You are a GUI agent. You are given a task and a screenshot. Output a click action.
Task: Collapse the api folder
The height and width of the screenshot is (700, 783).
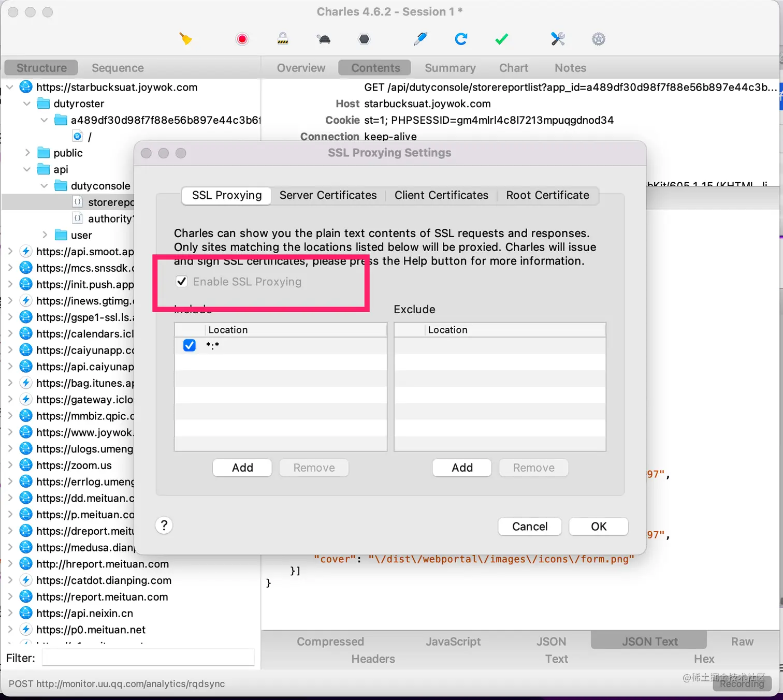click(27, 169)
